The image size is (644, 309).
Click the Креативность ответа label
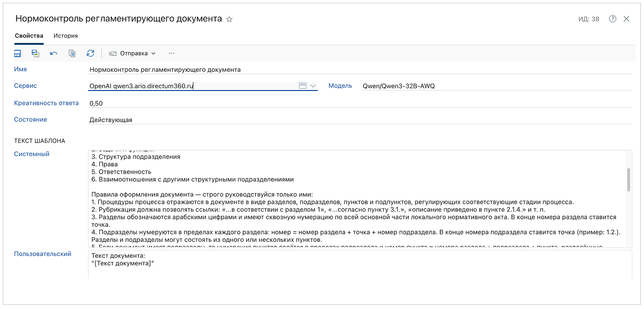[x=46, y=103]
